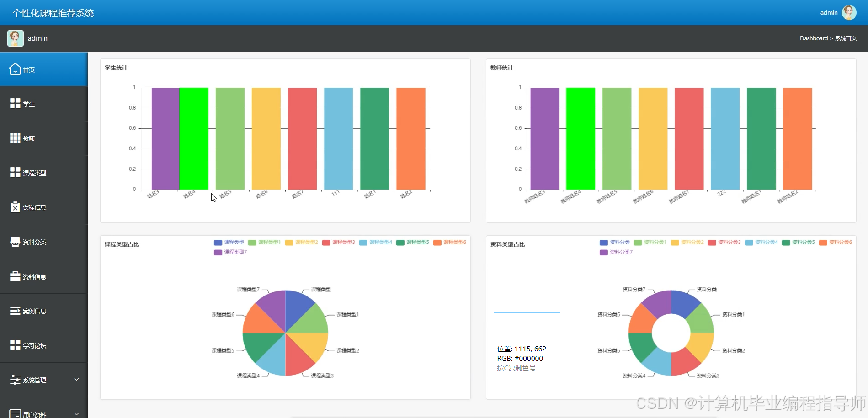Click the tiles icon beside 课程类型
The image size is (868, 418).
coord(15,173)
